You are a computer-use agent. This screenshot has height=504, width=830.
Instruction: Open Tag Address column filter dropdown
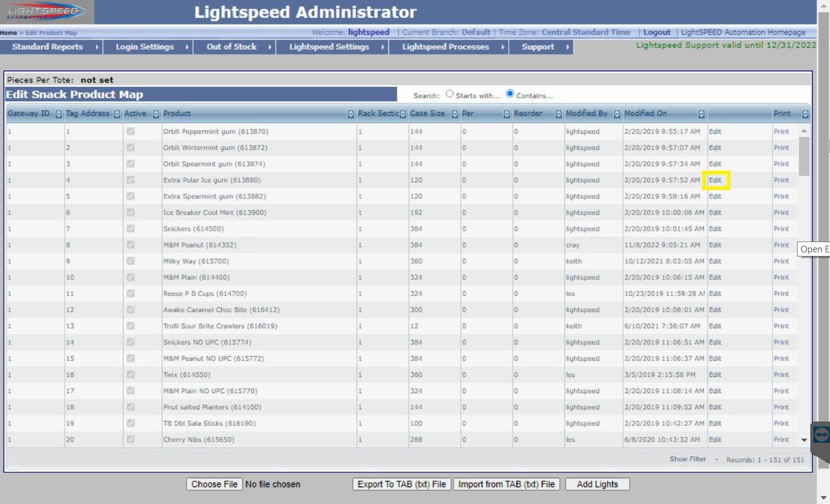(117, 114)
